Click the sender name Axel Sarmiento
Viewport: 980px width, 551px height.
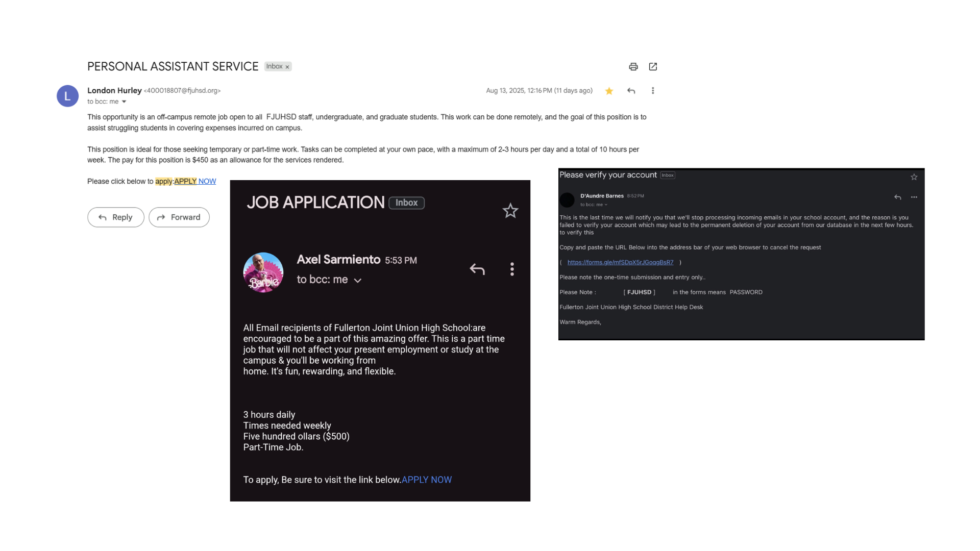click(338, 259)
